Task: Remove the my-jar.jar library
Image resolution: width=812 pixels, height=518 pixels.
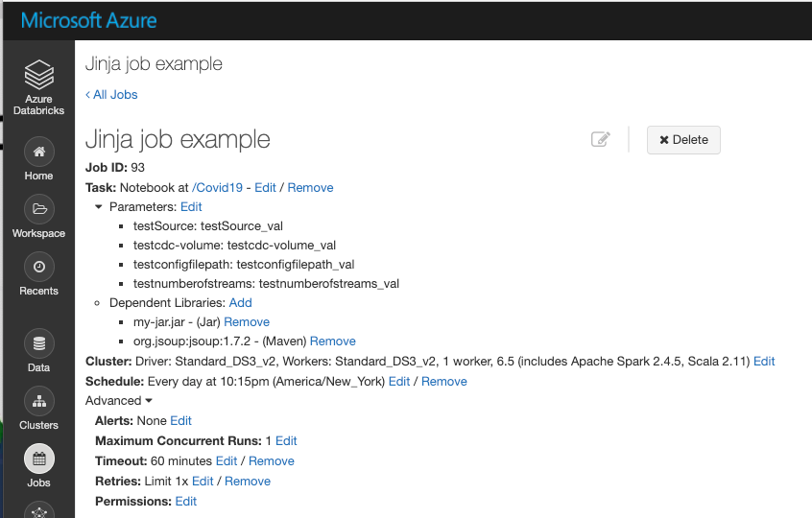Action: [247, 321]
